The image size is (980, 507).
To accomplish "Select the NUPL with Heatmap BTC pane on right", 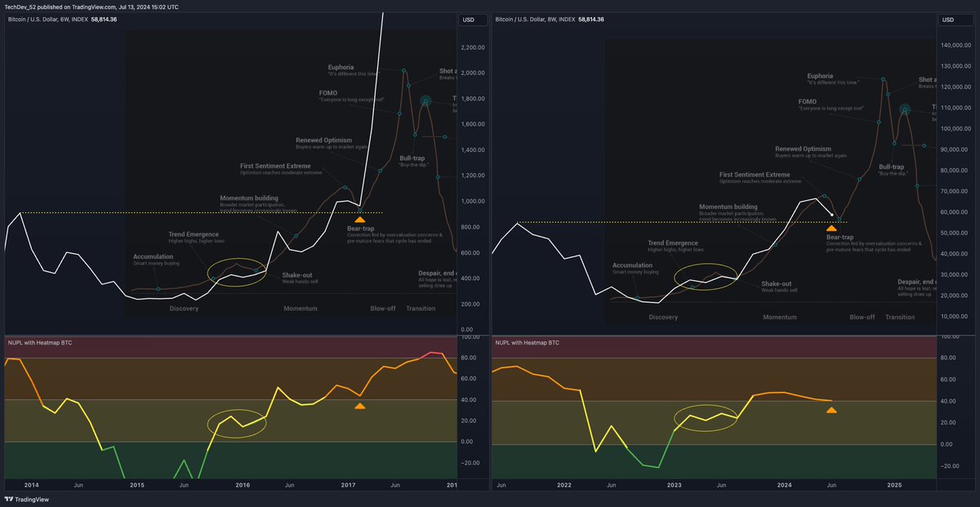I will click(527, 342).
